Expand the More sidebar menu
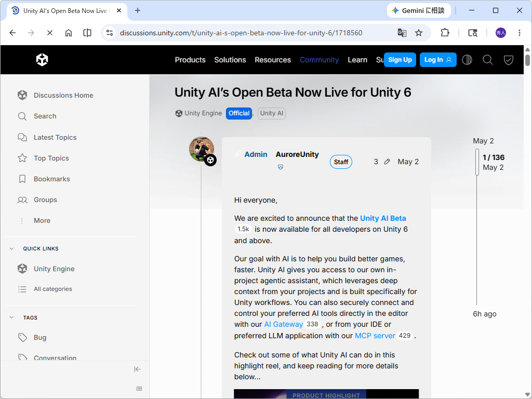This screenshot has height=399, width=532. [42, 220]
